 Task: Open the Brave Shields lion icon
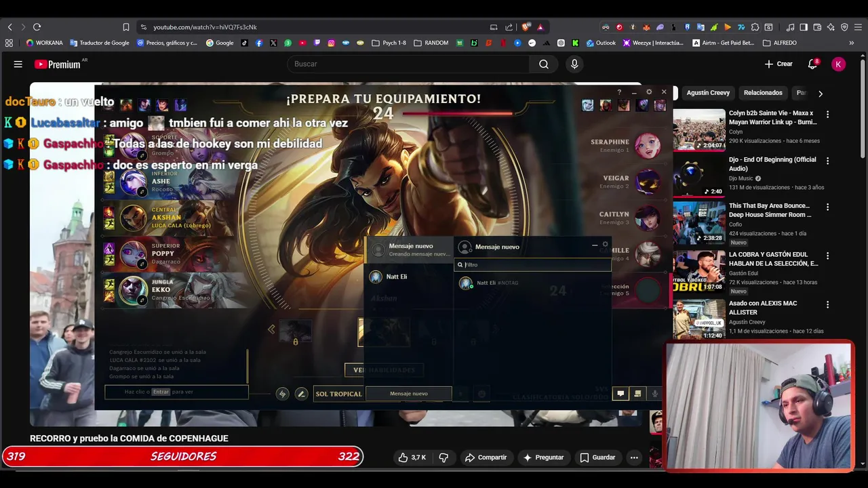tap(526, 27)
